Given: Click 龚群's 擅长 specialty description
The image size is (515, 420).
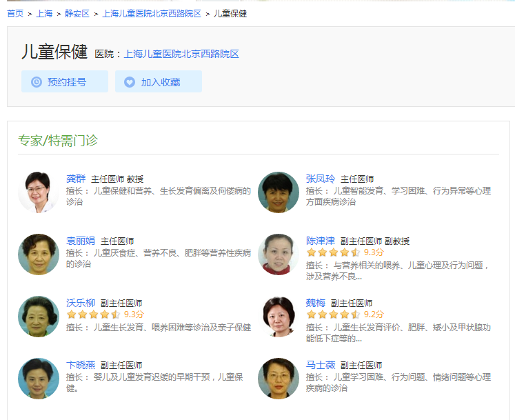Looking at the screenshot, I should [x=159, y=197].
